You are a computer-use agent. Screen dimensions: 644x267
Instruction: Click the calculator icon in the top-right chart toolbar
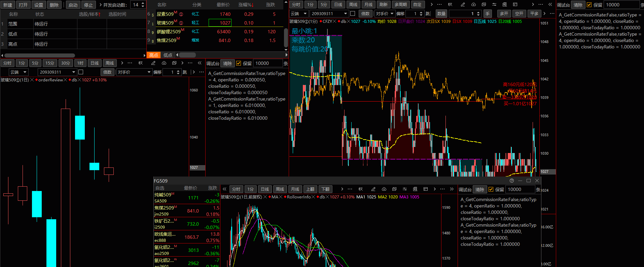coord(505,5)
